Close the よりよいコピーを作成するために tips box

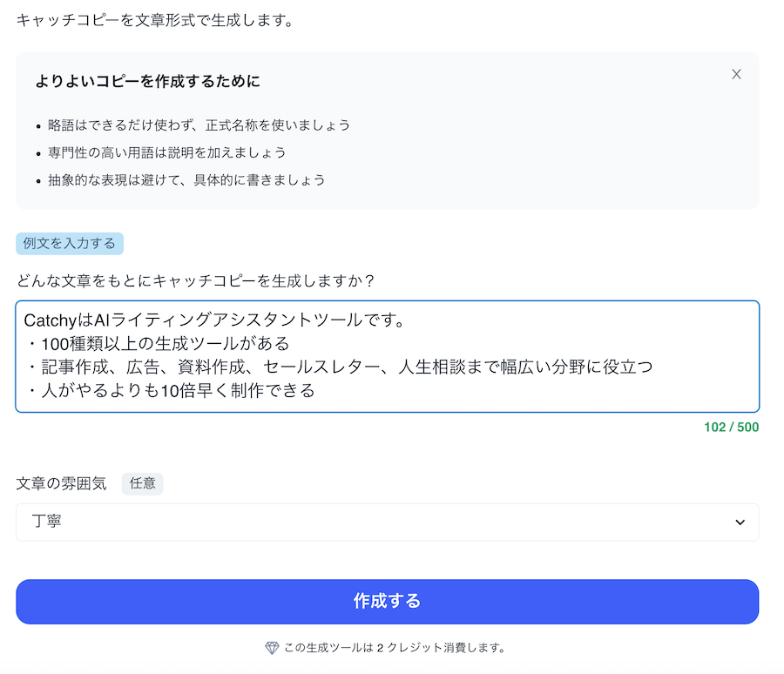[736, 74]
